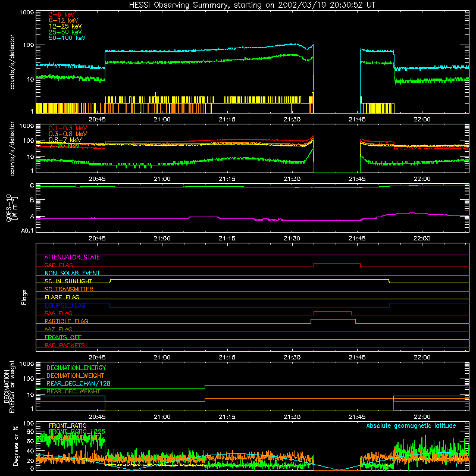Click the lowered segment of the ECLIPSE_FLAG line
This screenshot has height=476, width=476.
pyautogui.click(x=249, y=307)
